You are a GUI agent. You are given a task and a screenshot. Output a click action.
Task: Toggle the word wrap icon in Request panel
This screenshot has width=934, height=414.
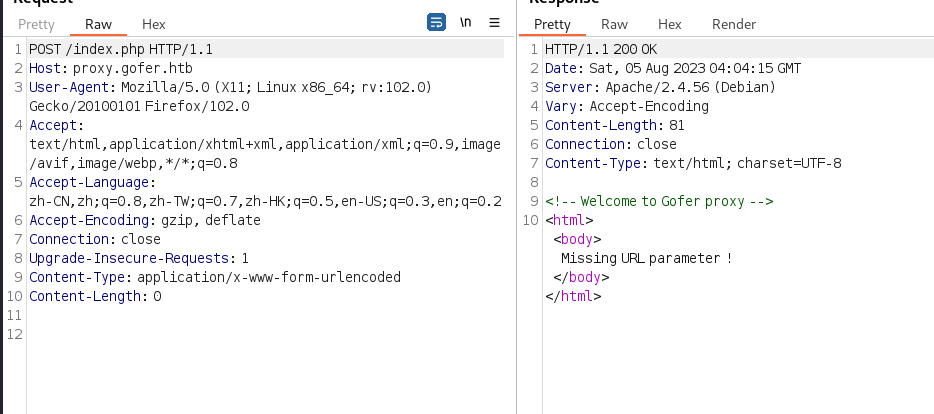(436, 23)
